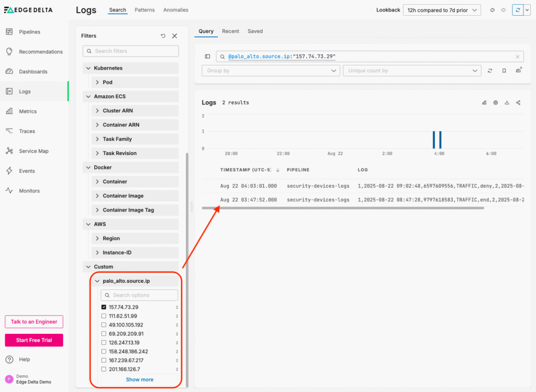Expand the Container Image Tag filter
The height and width of the screenshot is (392, 536).
pyautogui.click(x=128, y=210)
